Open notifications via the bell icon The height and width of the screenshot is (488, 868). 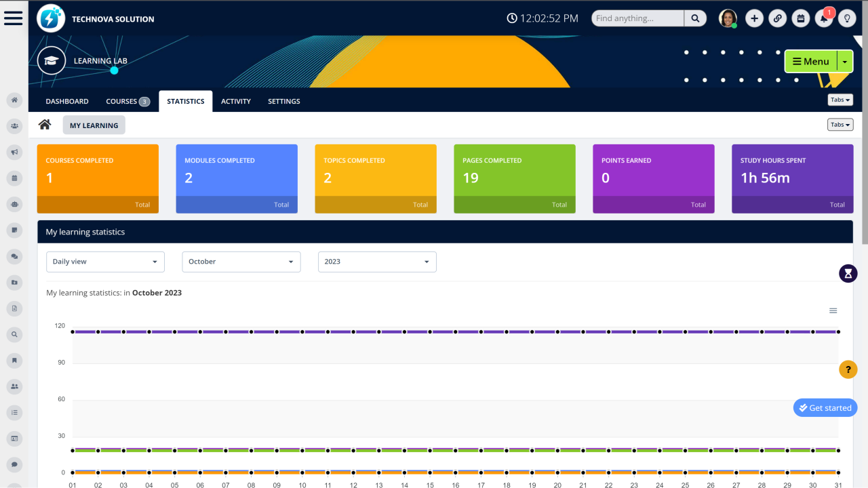824,18
